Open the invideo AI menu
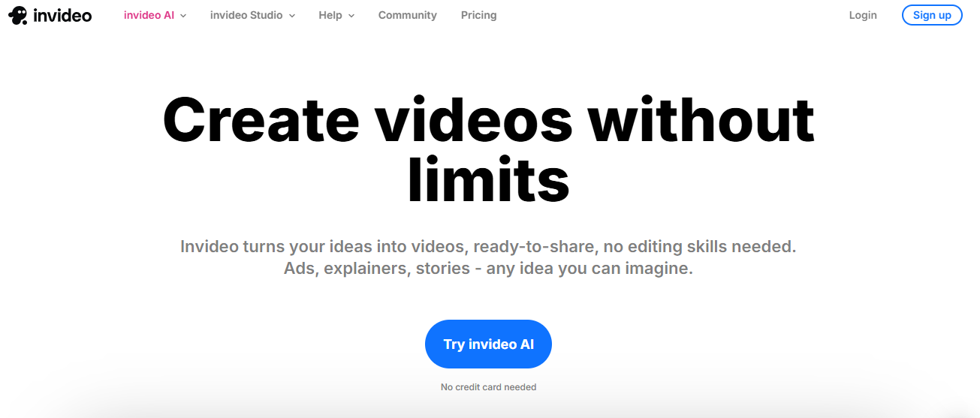980x418 pixels. coord(155,15)
